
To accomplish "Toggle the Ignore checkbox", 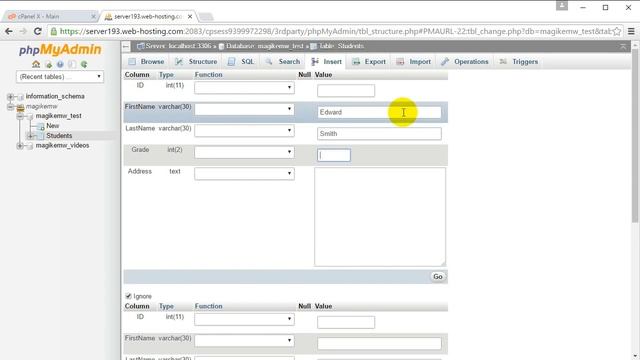I will point(129,296).
